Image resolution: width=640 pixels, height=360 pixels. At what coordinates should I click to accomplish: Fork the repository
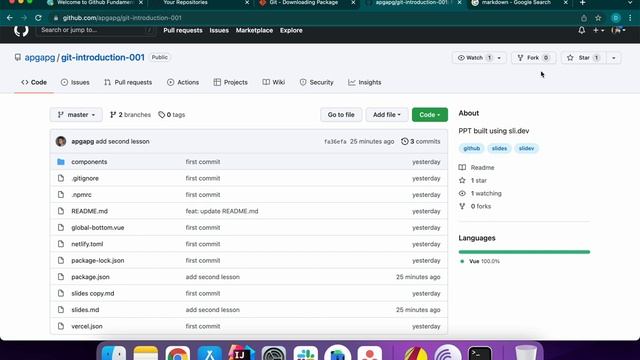coord(533,58)
